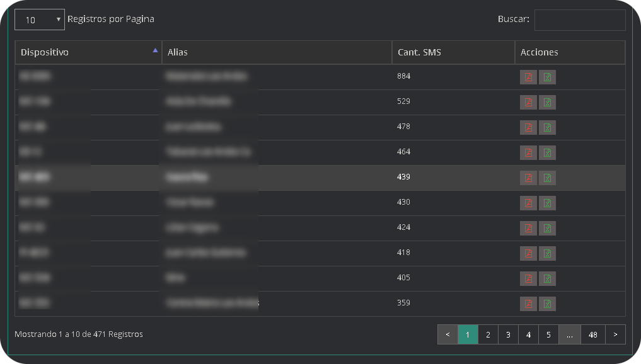Export Excel for the 884 SMS row

[547, 77]
